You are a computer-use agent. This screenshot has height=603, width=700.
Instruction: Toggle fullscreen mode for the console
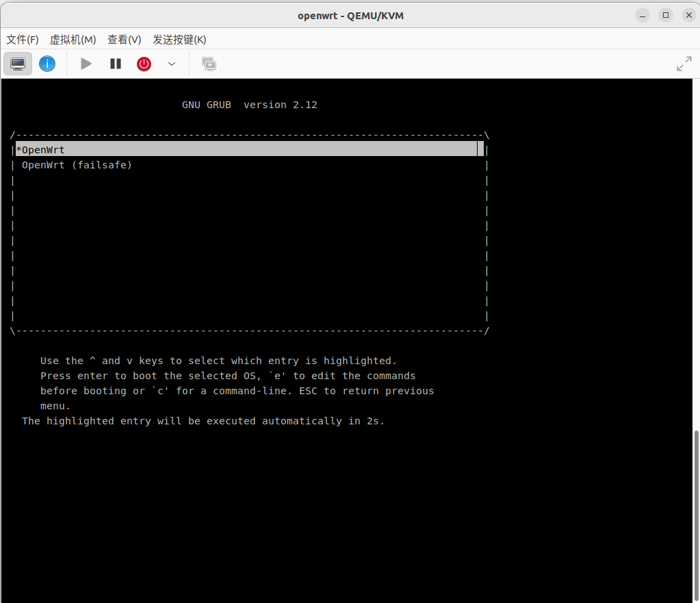pyautogui.click(x=684, y=64)
